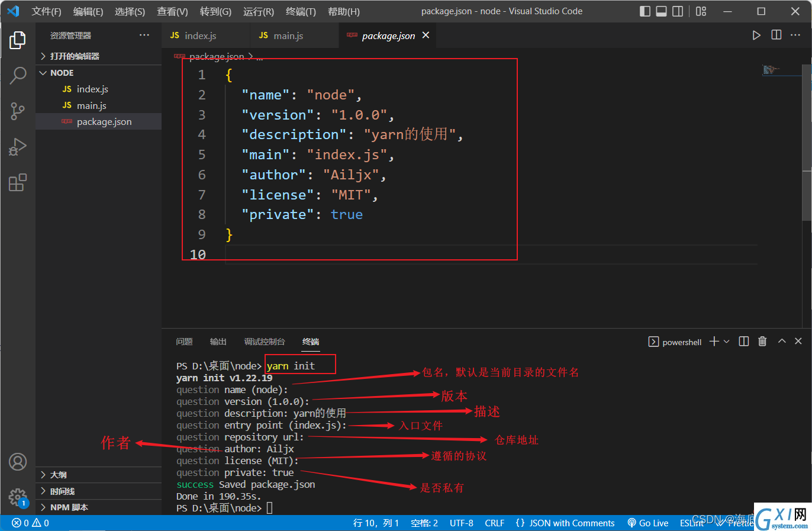The height and width of the screenshot is (531, 812).
Task: Kill terminal with trash icon
Action: [762, 342]
